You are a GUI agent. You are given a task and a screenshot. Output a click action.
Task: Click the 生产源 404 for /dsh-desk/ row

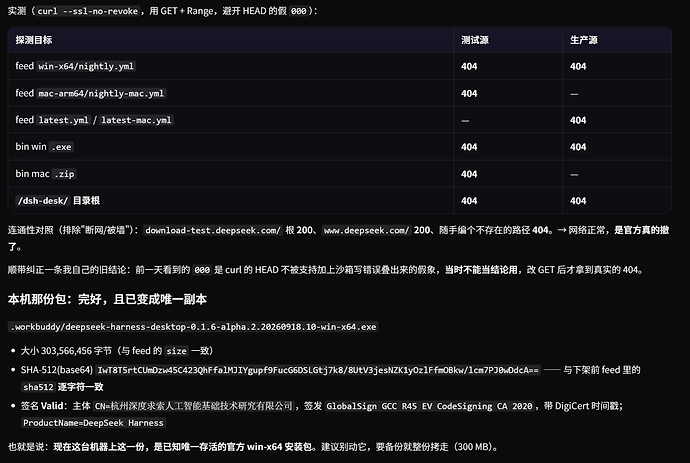[578, 201]
